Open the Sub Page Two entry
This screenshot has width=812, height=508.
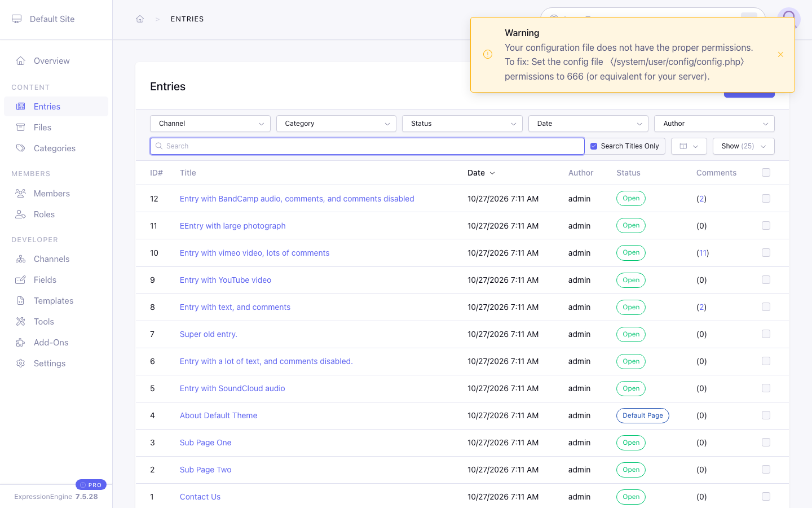pos(206,470)
